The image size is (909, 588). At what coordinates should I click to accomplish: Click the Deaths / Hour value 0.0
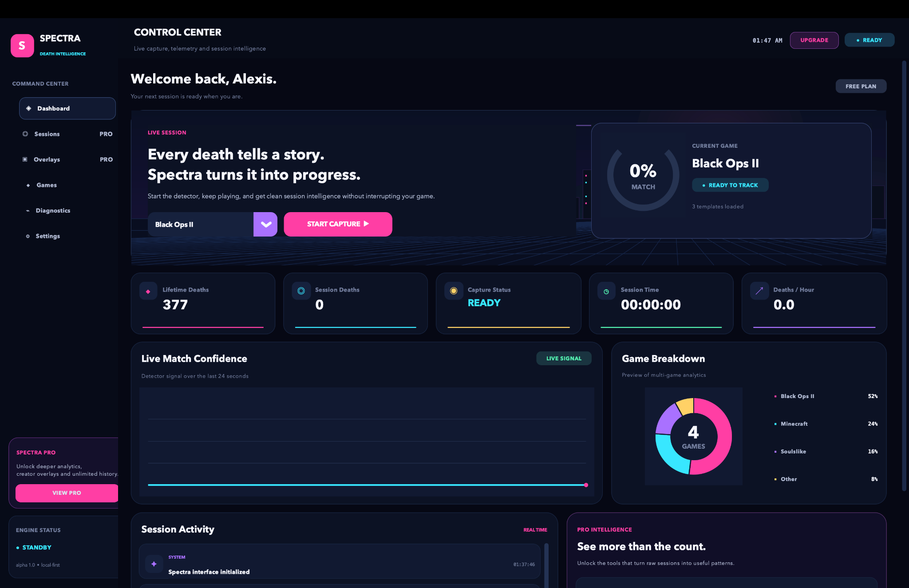click(x=784, y=305)
